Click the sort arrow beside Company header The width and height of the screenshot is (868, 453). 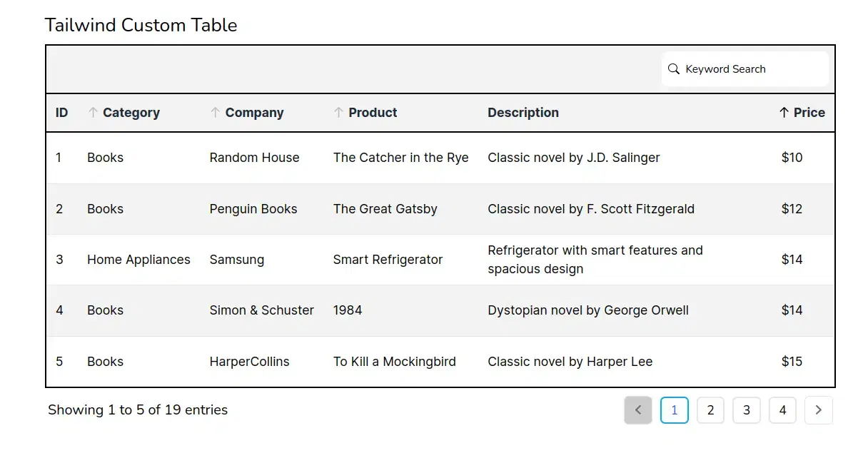point(215,113)
